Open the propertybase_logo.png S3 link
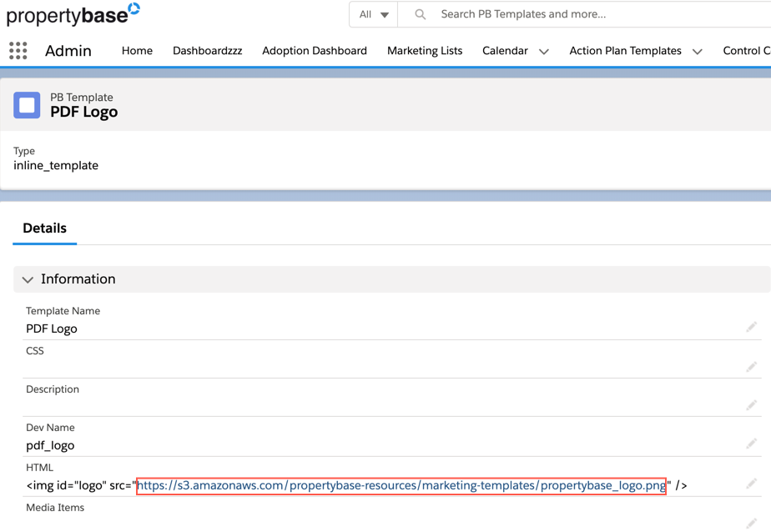The width and height of the screenshot is (771, 532). pyautogui.click(x=401, y=485)
